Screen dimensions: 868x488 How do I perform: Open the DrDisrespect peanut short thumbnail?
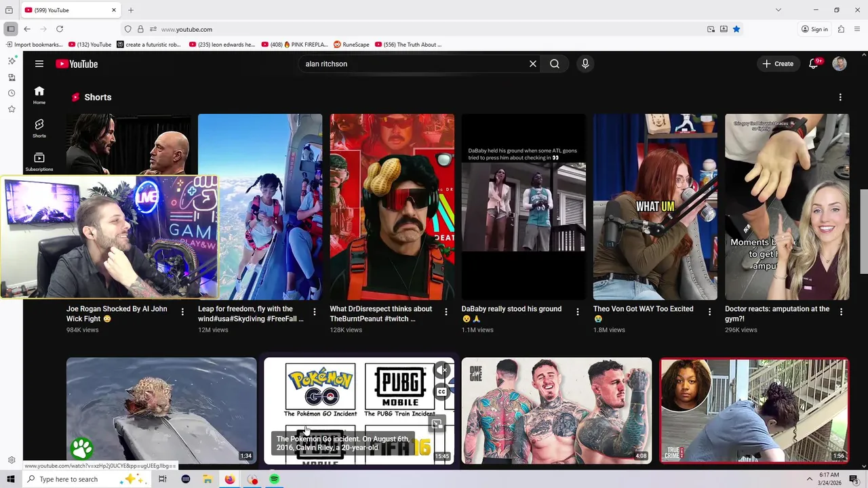(392, 207)
